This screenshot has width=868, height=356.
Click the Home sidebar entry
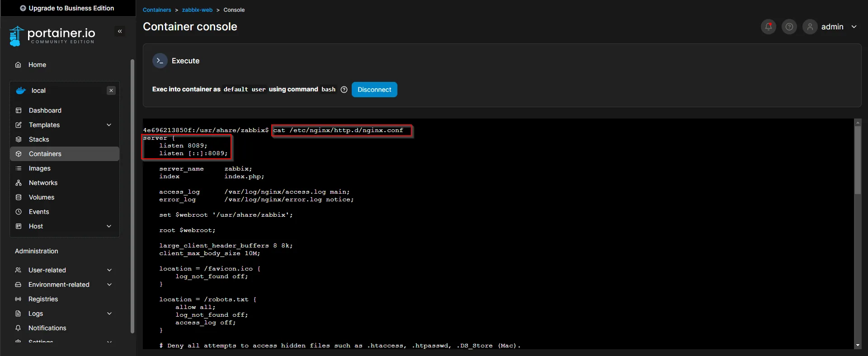click(x=65, y=65)
